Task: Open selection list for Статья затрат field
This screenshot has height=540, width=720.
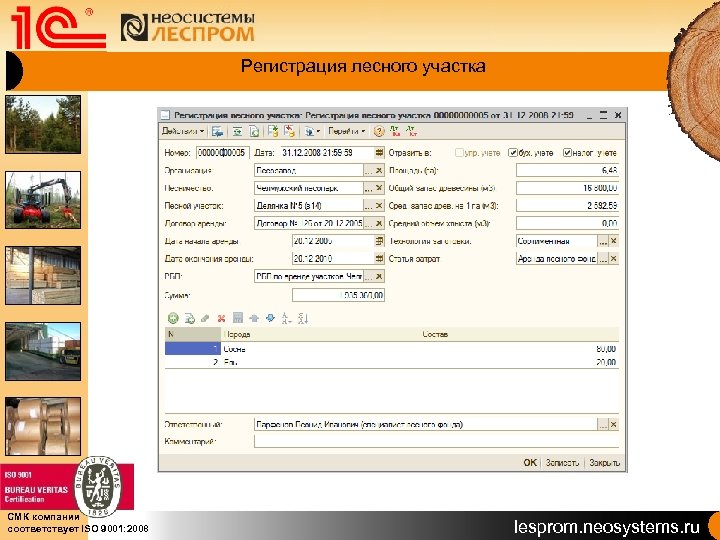Action: [603, 259]
